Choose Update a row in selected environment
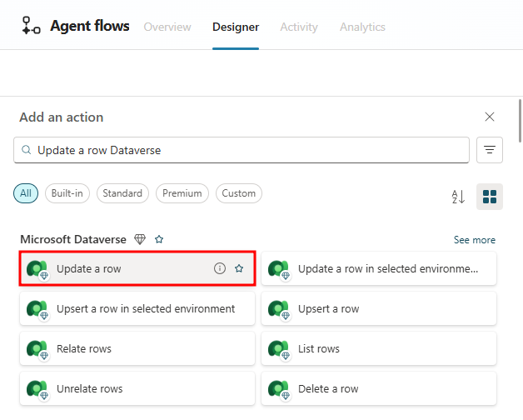This screenshot has width=523, height=420. [x=379, y=268]
